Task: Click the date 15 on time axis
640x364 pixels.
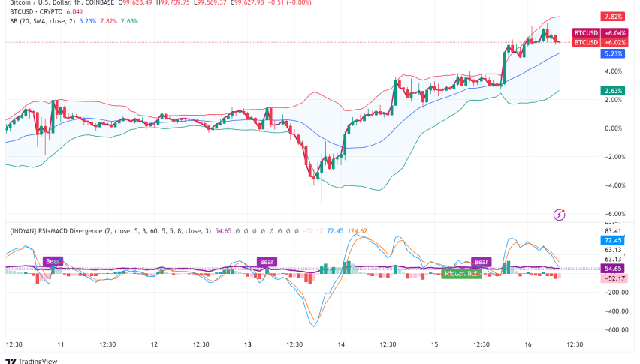Action: [434, 344]
